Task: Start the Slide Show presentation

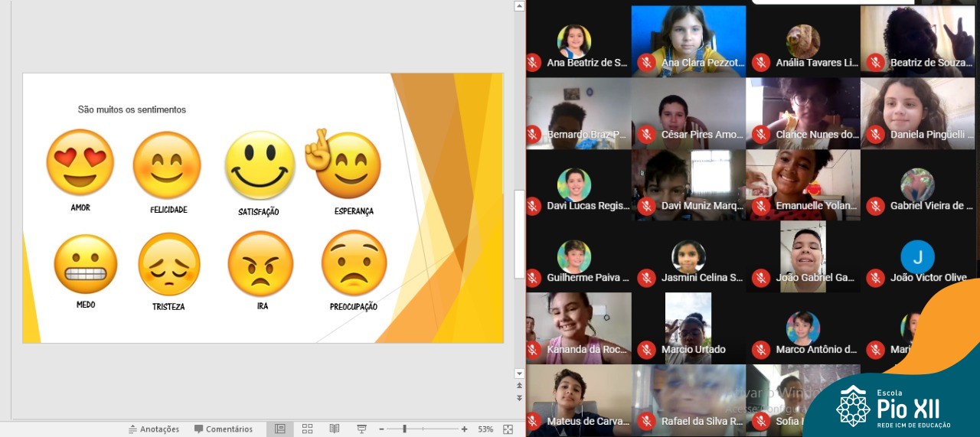Action: click(x=361, y=429)
